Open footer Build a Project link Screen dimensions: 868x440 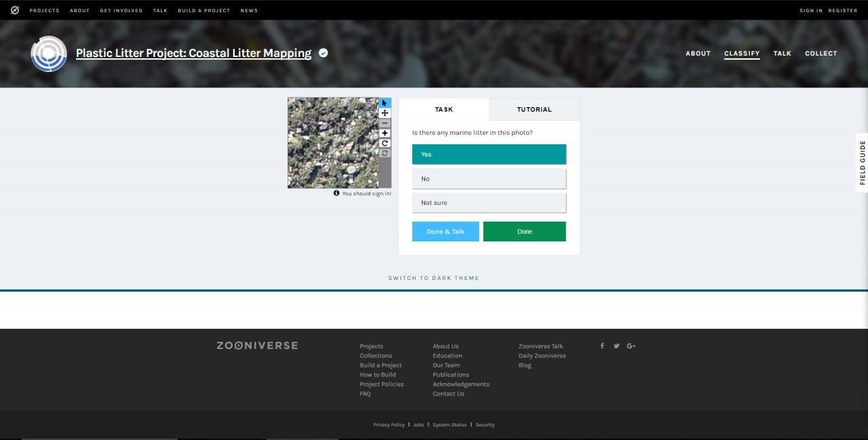pos(380,365)
